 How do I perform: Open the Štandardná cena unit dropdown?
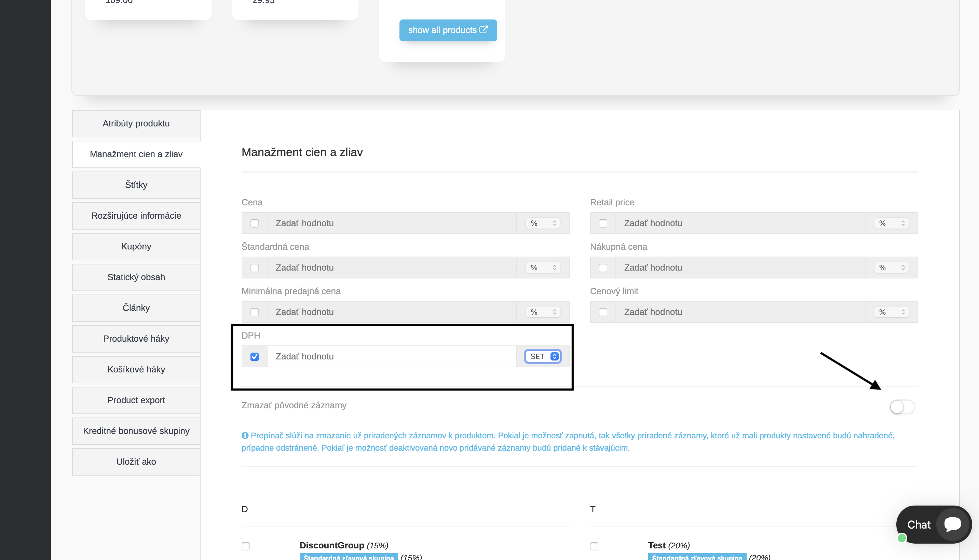543,267
